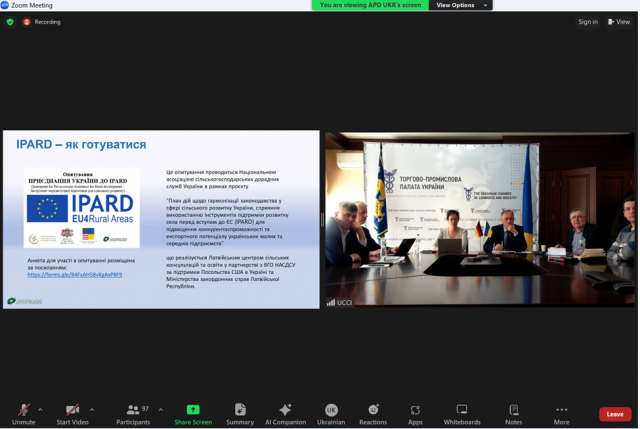Click the 'You are viewing APD UKR's screen' banner

[x=370, y=5]
